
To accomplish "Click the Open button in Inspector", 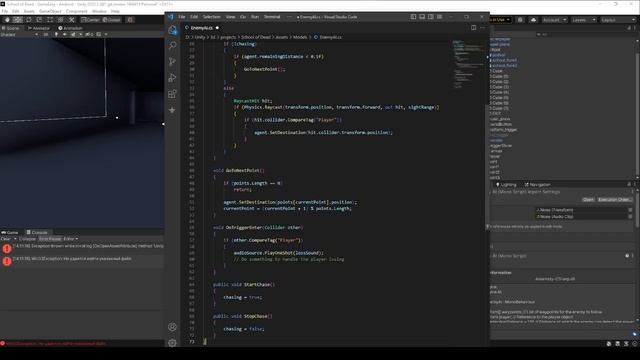I will coord(588,200).
